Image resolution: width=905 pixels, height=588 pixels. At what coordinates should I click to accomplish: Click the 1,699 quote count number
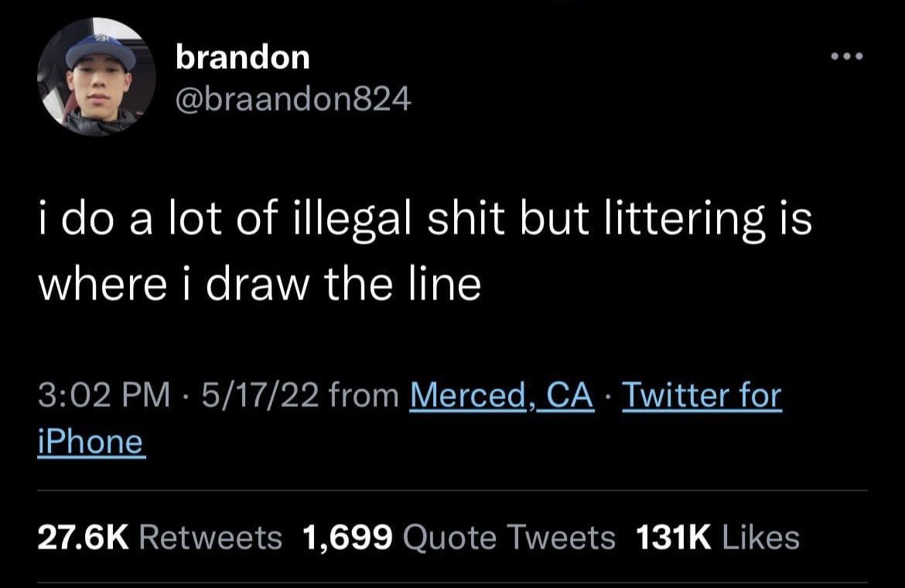347,538
